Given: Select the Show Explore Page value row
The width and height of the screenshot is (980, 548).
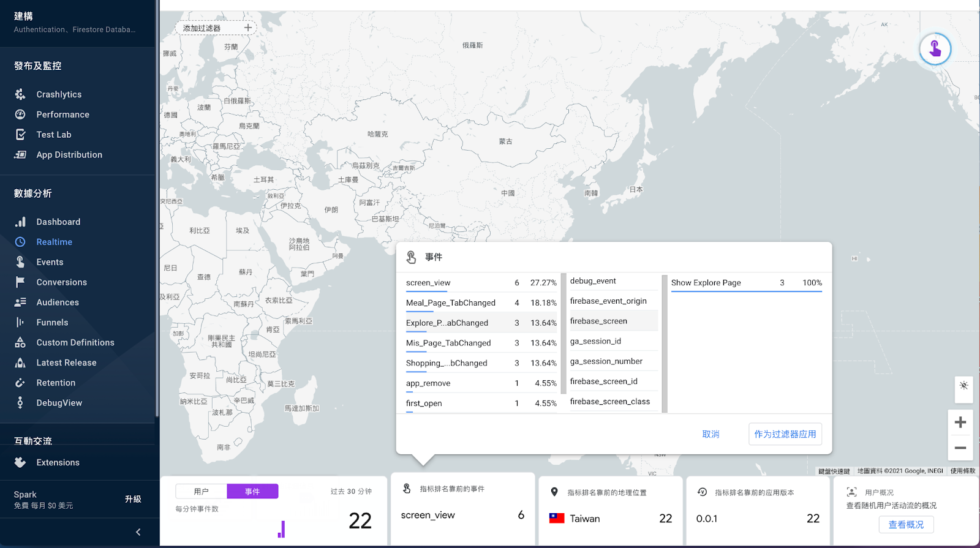Looking at the screenshot, I should [747, 282].
